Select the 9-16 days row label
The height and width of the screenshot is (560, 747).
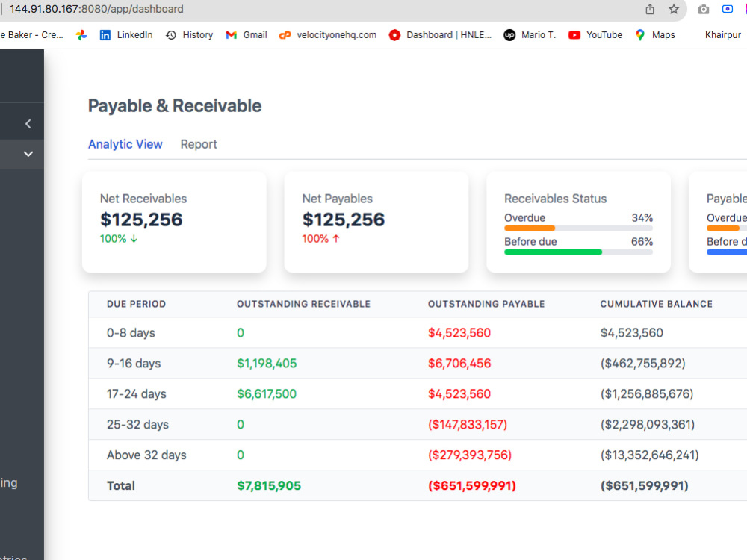click(134, 364)
